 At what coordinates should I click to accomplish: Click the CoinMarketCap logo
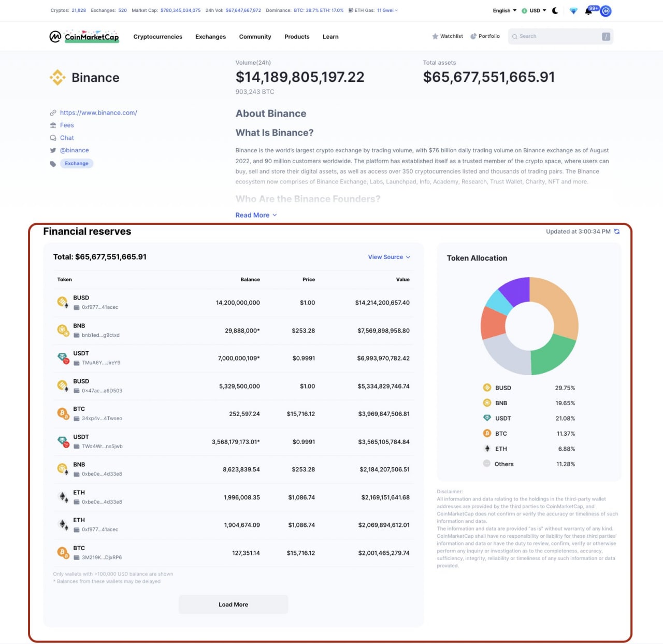point(84,37)
